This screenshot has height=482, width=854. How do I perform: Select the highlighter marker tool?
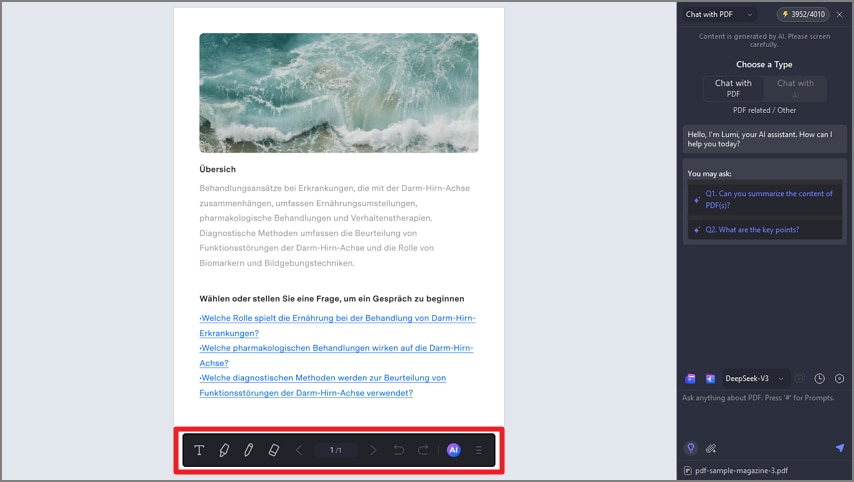(224, 450)
